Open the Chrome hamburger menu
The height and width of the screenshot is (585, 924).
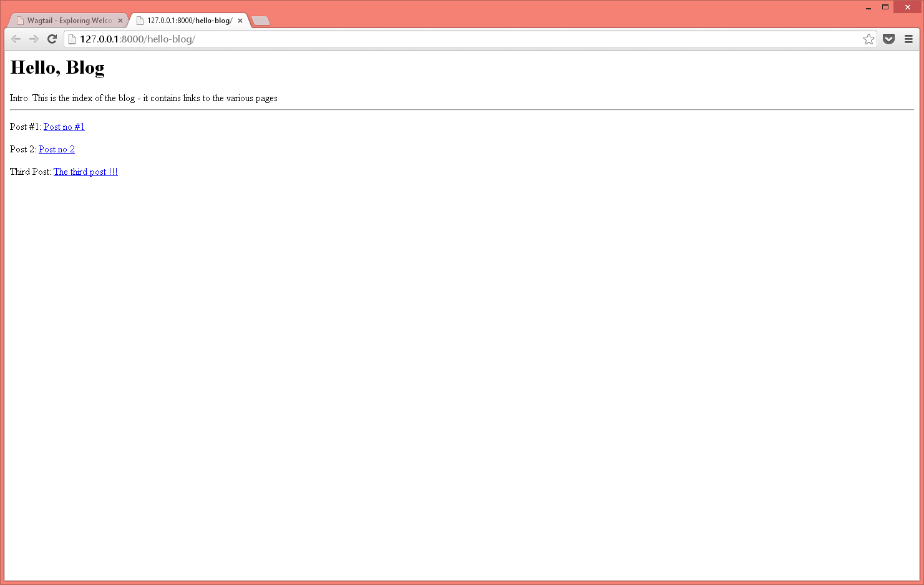coord(908,39)
